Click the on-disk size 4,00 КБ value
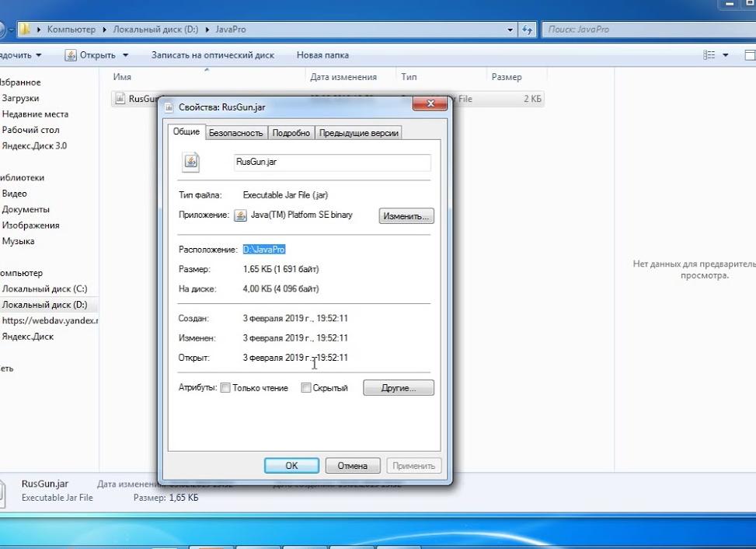This screenshot has height=549, width=756. point(280,289)
